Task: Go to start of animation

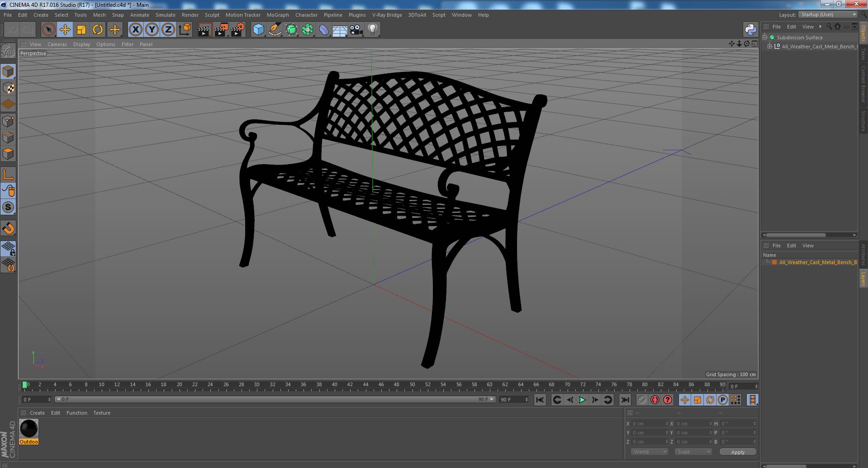Action: 540,400
